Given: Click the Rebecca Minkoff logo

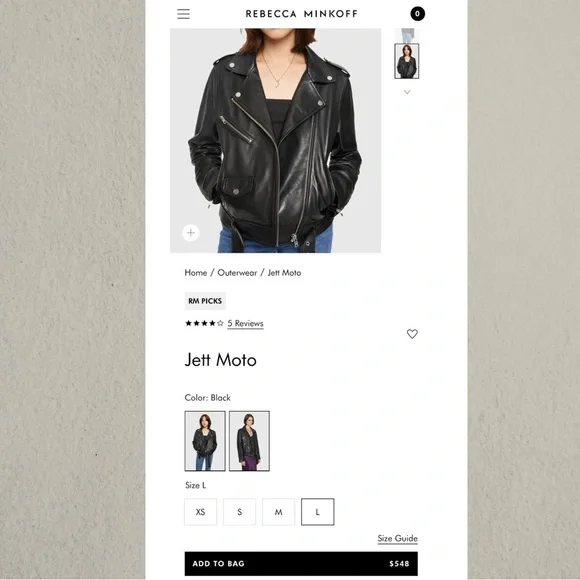Looking at the screenshot, I should 301,14.
